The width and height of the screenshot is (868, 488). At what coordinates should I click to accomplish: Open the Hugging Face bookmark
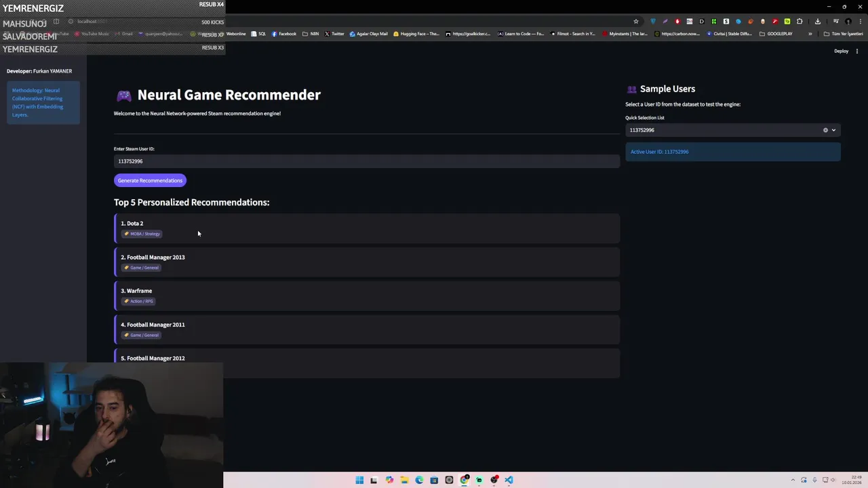click(416, 34)
